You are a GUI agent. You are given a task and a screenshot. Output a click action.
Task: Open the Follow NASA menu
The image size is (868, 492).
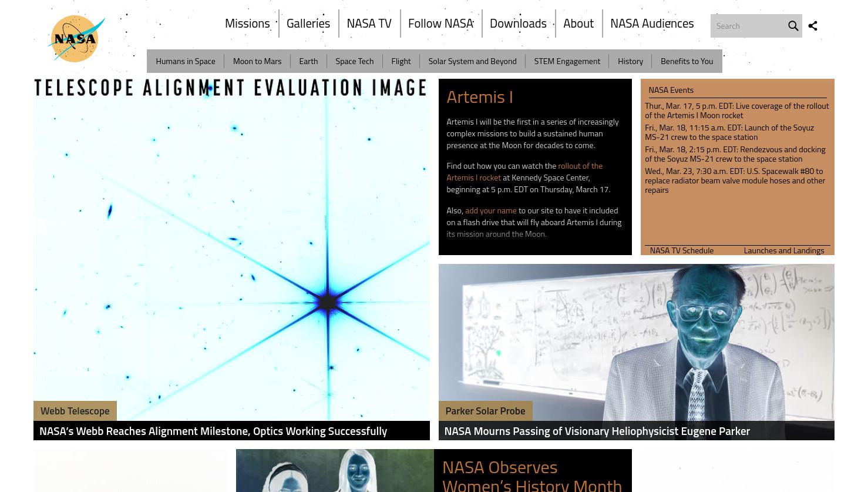coord(440,24)
